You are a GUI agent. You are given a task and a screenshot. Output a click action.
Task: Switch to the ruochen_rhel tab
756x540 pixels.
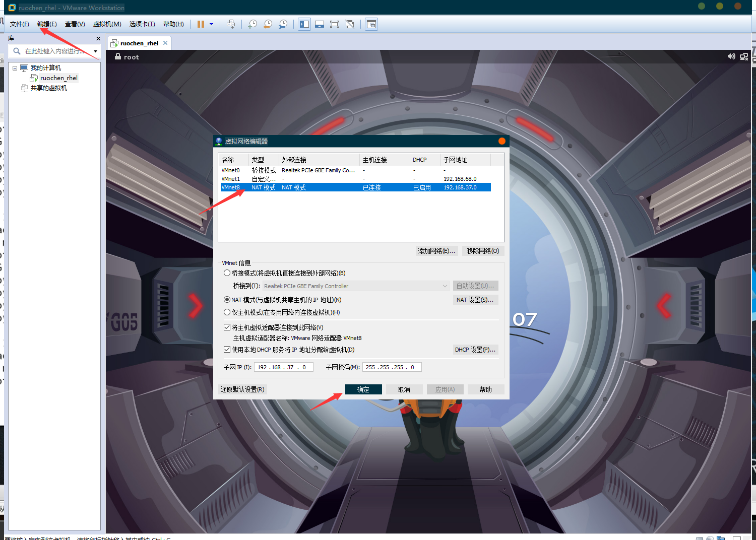coord(139,43)
